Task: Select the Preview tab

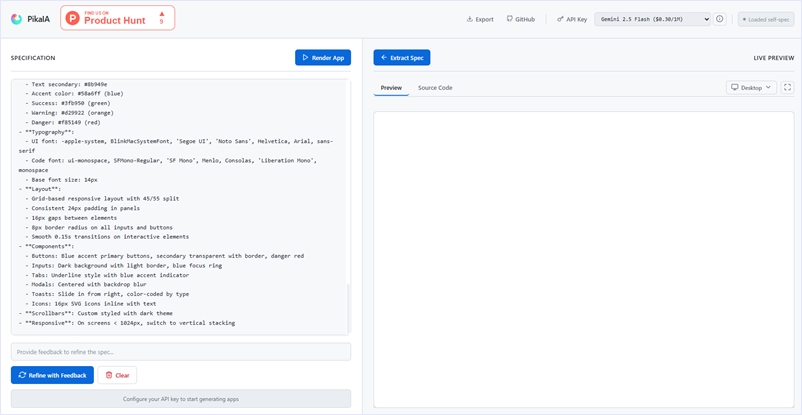Action: pos(391,88)
